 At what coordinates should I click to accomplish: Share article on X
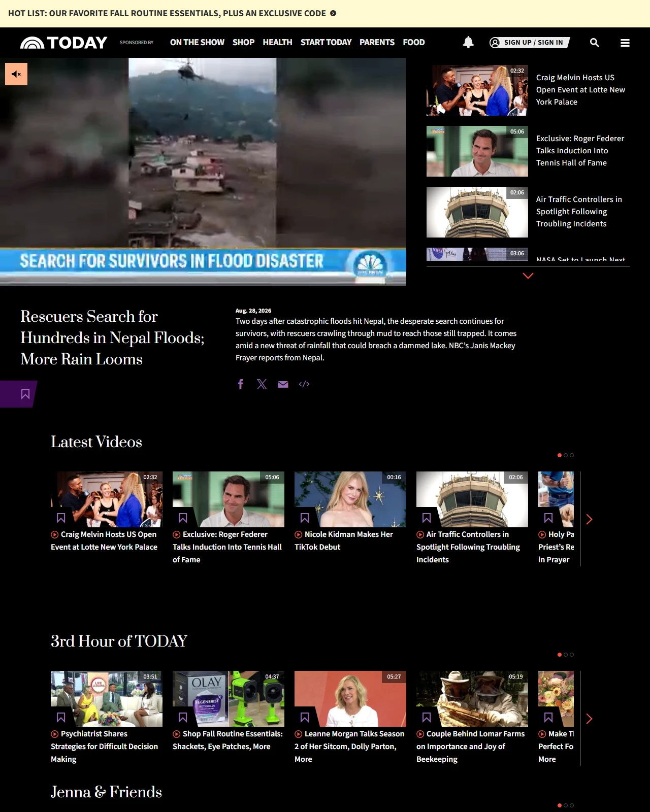(262, 384)
